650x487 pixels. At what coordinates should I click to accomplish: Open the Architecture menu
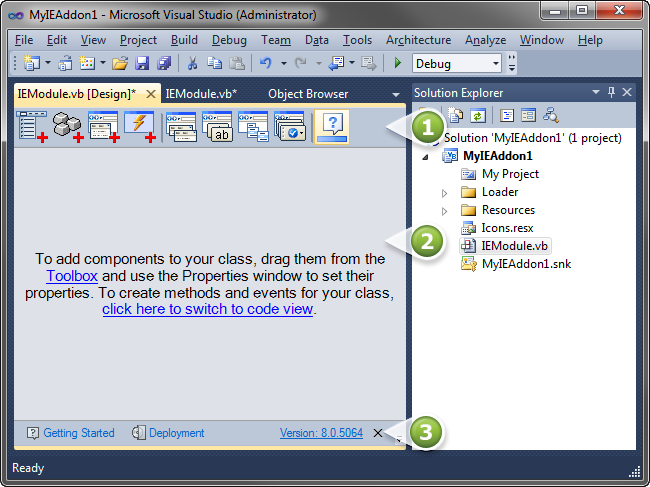pos(418,40)
